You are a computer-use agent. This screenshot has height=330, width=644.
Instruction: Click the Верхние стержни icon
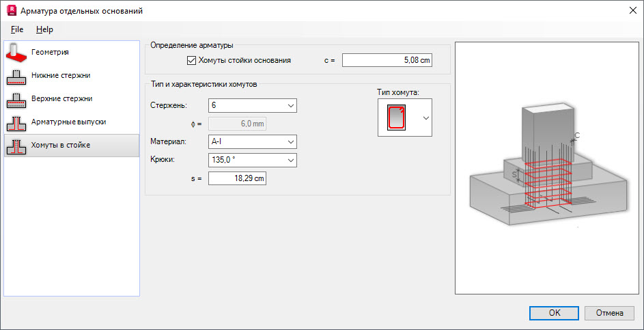[16, 99]
